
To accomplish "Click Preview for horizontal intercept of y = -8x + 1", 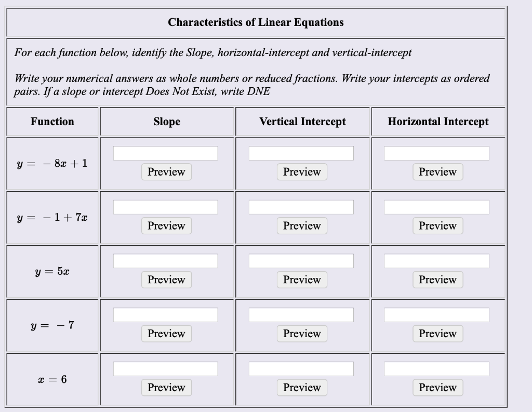I will (x=437, y=172).
